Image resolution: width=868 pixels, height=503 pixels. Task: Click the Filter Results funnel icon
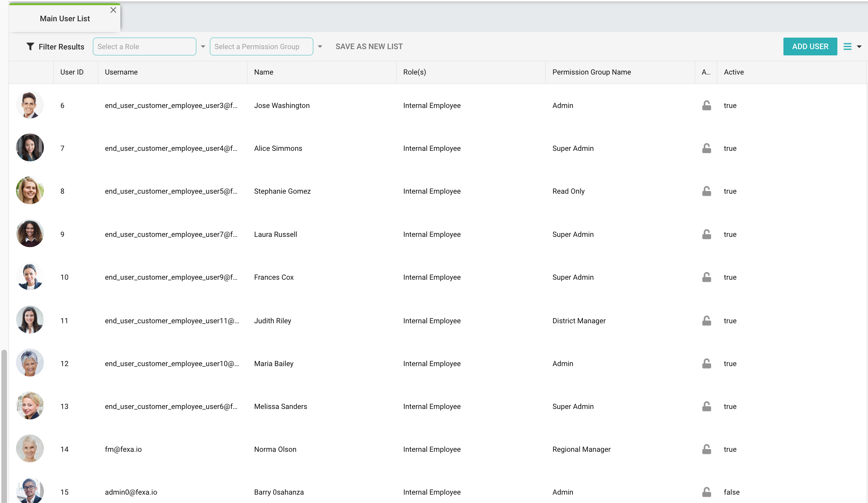(30, 46)
